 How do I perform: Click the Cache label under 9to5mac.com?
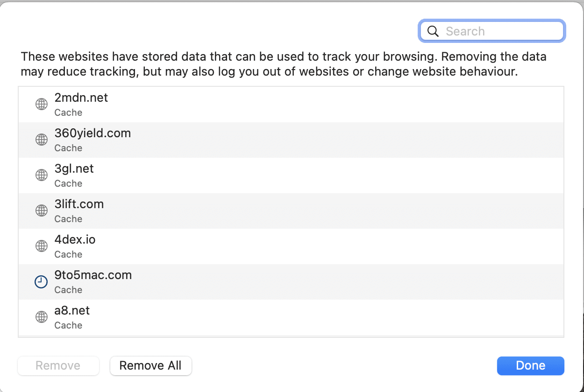click(68, 290)
